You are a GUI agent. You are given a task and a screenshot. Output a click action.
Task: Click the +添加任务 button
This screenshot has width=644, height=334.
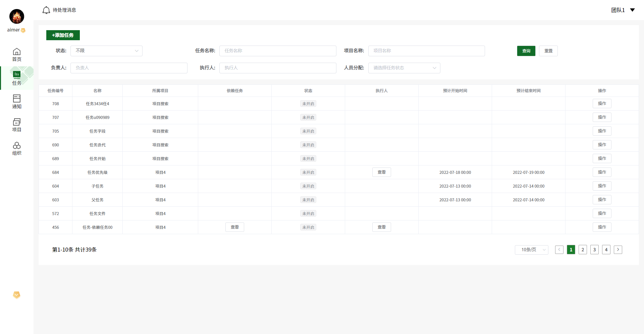(63, 35)
